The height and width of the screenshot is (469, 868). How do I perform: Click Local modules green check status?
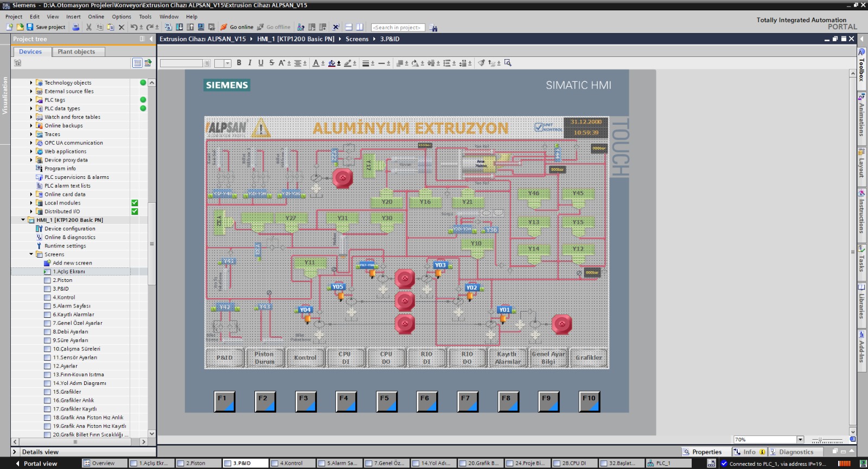(x=135, y=203)
